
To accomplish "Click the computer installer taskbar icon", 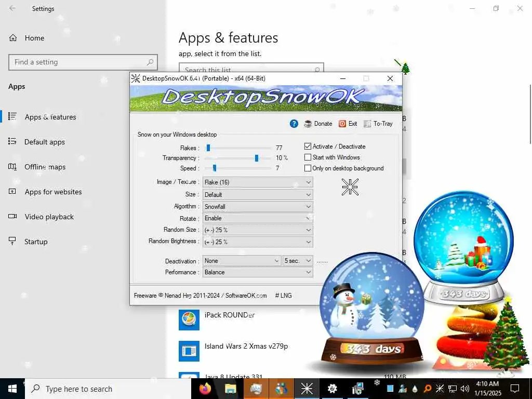I will [357, 389].
